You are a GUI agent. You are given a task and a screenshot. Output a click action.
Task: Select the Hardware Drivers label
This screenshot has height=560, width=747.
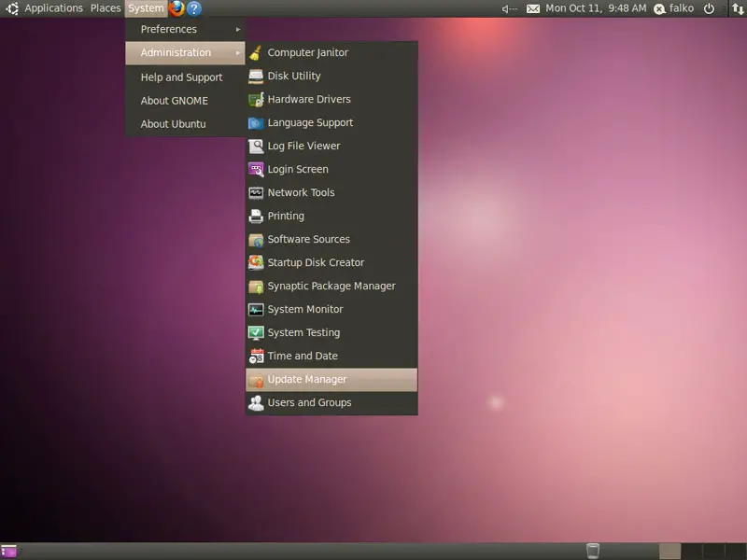(x=309, y=99)
